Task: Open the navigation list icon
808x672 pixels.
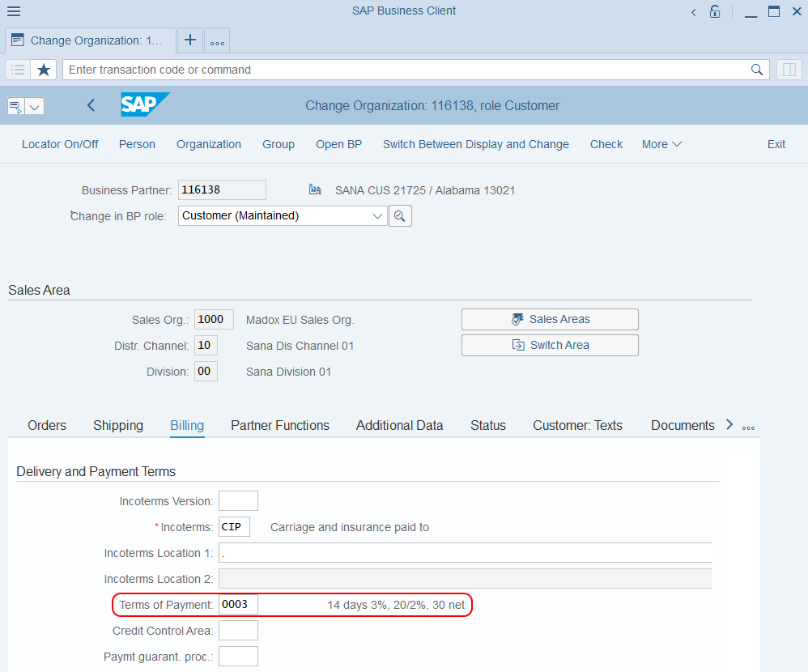Action: point(18,70)
